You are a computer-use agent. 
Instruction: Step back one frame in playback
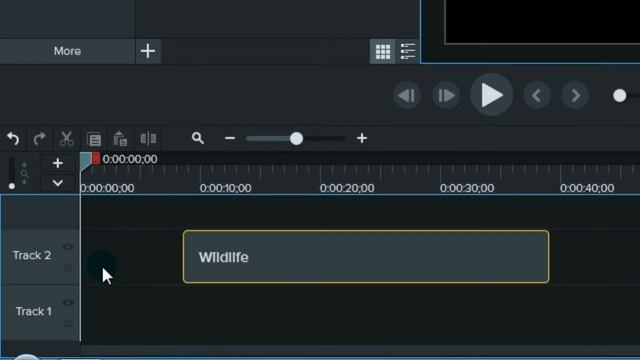[407, 96]
